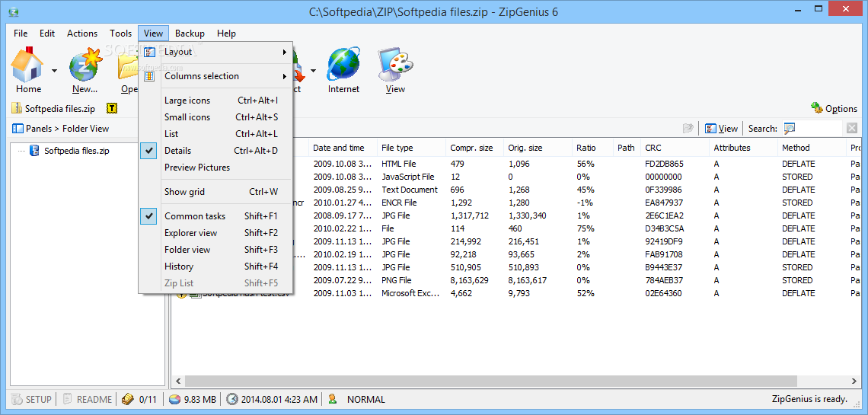Enable Explorer view panel
This screenshot has width=868, height=415.
tap(216, 233)
